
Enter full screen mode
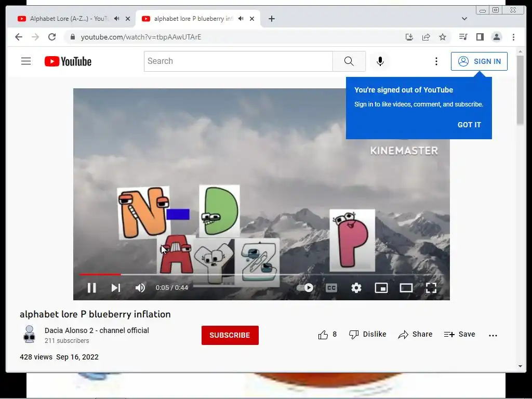(431, 288)
